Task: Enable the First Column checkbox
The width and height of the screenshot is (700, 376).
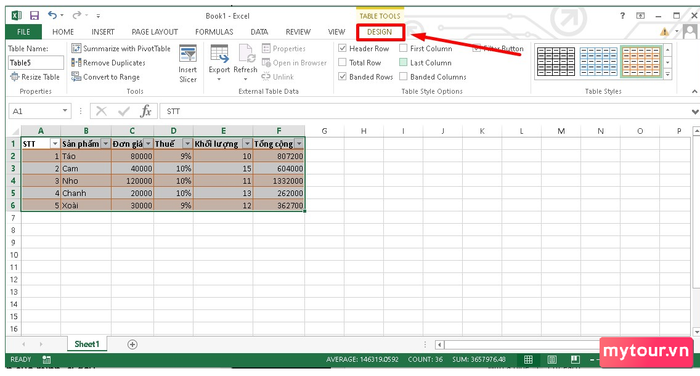Action: 403,48
